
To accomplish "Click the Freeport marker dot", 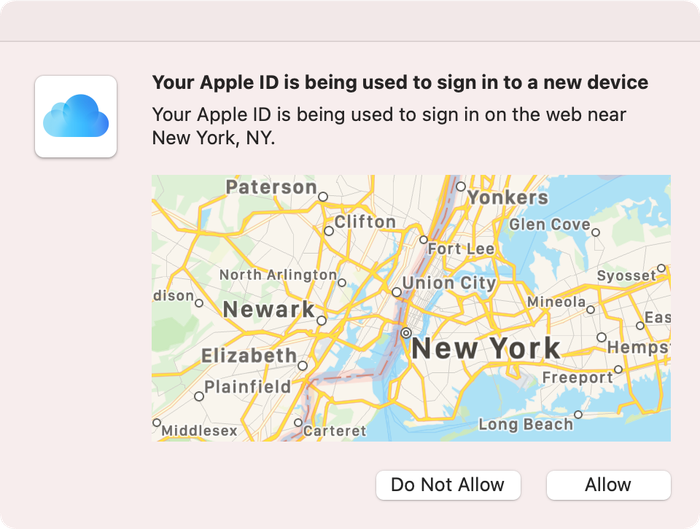I will (618, 369).
